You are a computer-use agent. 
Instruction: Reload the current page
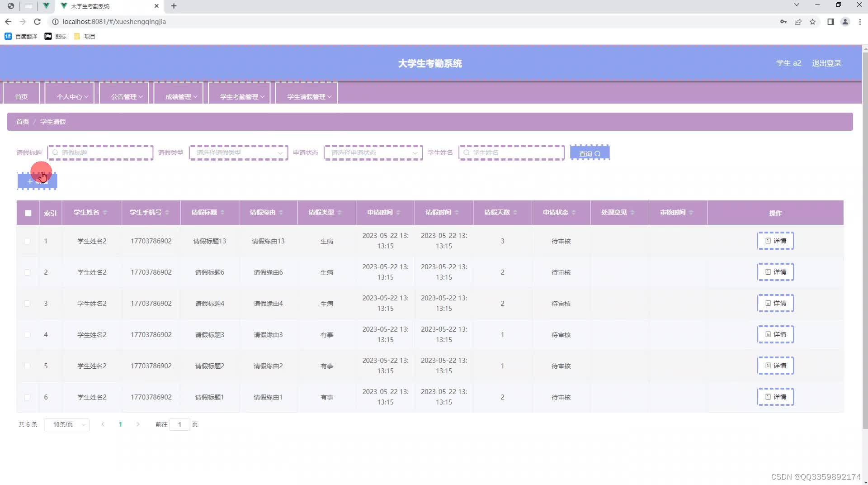tap(37, 21)
